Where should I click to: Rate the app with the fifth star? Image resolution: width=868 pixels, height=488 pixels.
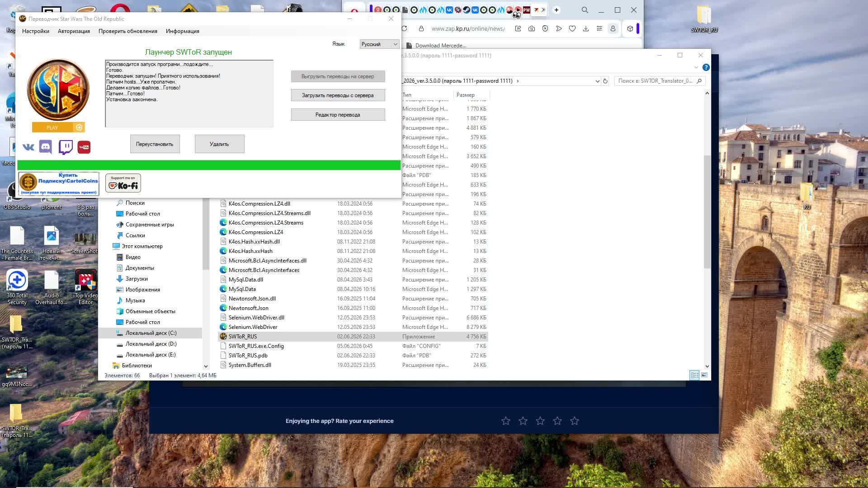[575, 421]
